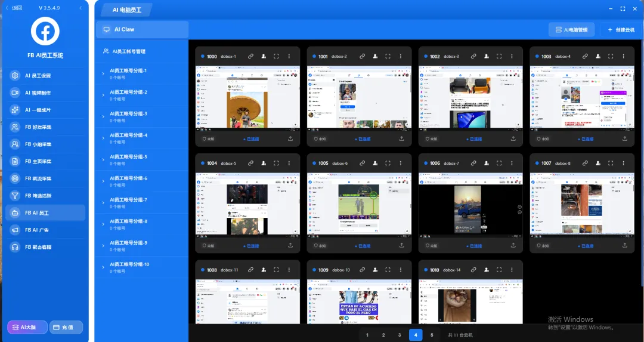Open three-dot menu on card 1003 dobox-4

pyautogui.click(x=624, y=56)
